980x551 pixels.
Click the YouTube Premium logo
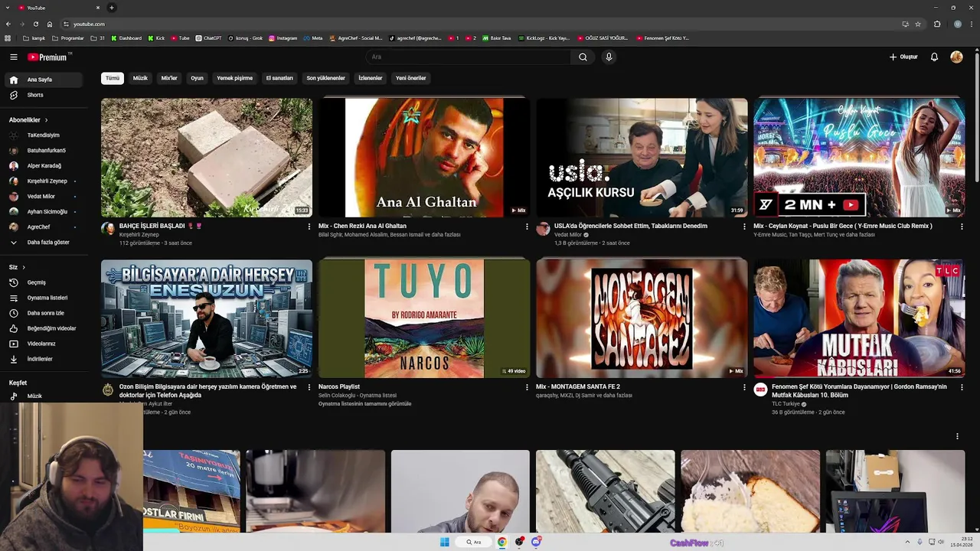(48, 57)
